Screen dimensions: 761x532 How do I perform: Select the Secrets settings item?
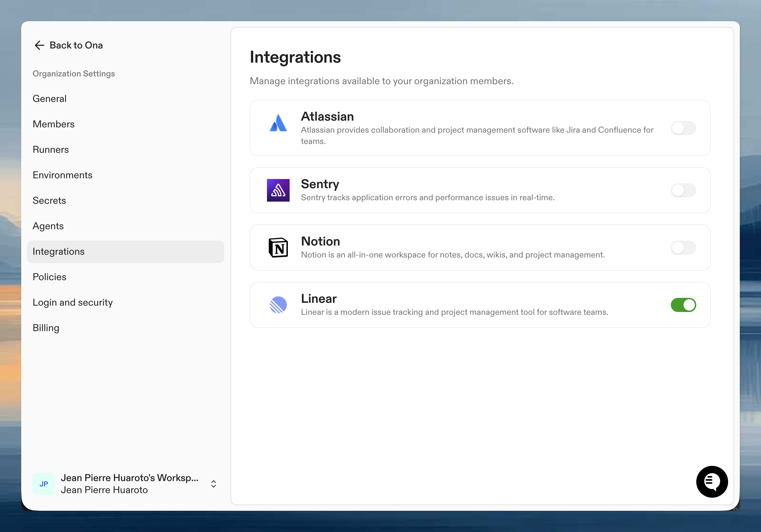[49, 201]
